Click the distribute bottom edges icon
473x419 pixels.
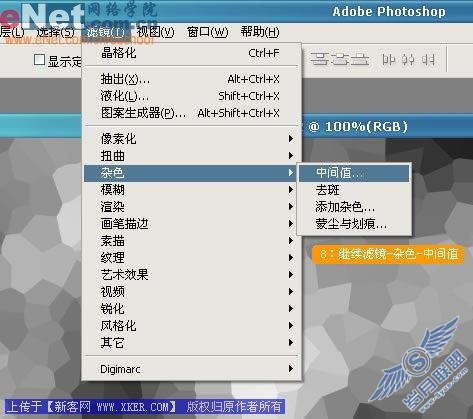tap(361, 60)
